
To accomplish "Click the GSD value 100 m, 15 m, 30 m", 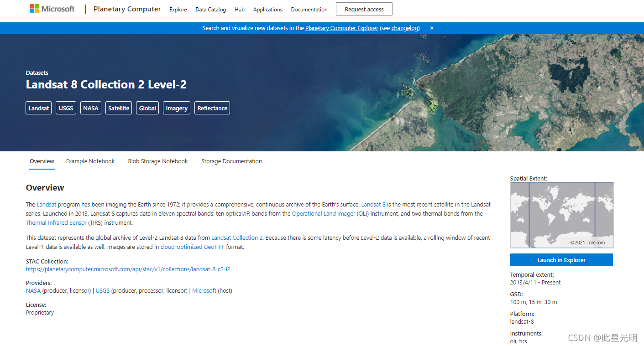I will pos(534,302).
